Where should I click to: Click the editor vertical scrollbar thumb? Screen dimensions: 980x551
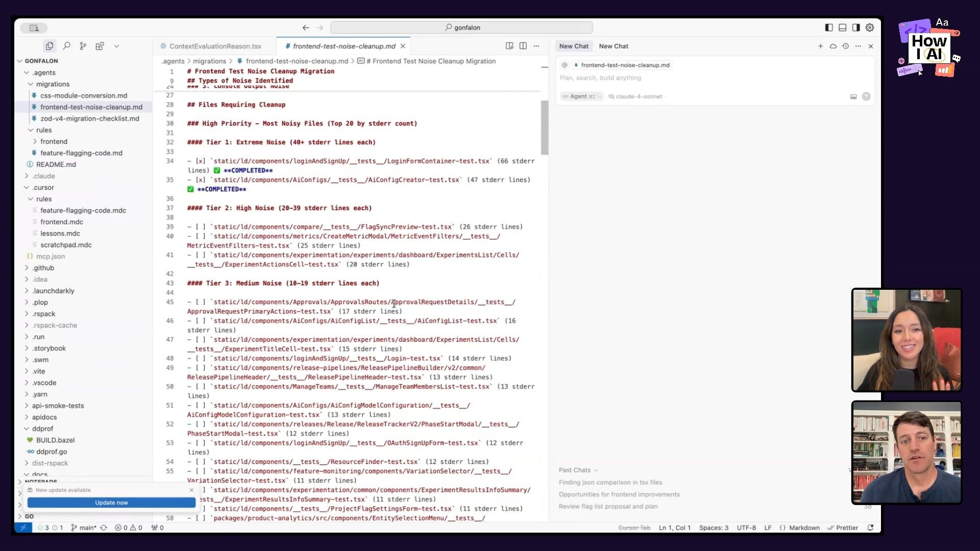pos(545,127)
